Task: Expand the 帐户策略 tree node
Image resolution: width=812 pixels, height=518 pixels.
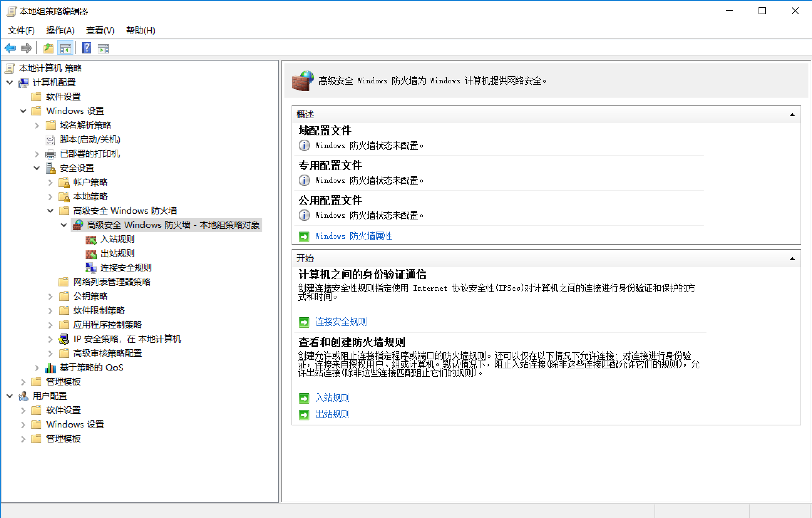Action: pyautogui.click(x=50, y=182)
